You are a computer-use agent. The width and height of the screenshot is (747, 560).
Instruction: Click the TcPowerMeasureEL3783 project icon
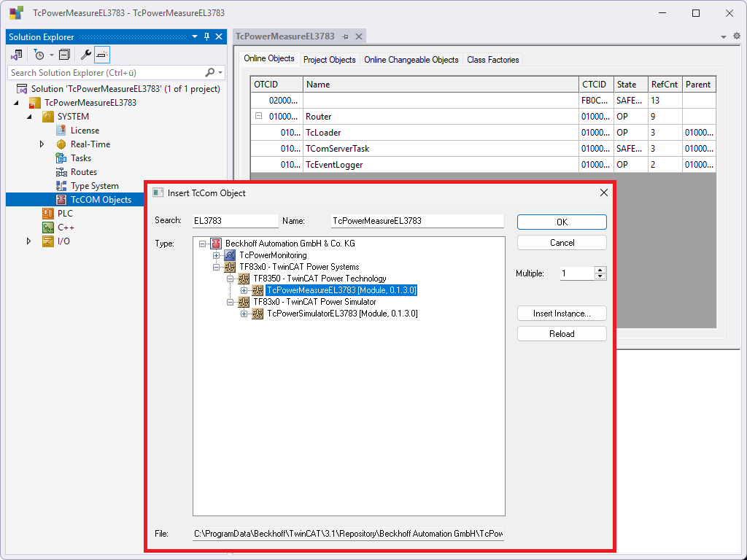[35, 102]
